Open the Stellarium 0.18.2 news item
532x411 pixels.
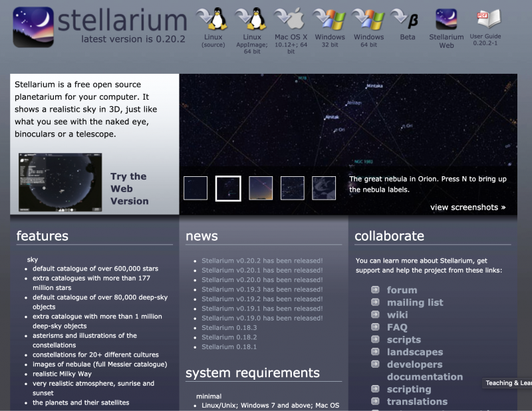[x=229, y=337]
